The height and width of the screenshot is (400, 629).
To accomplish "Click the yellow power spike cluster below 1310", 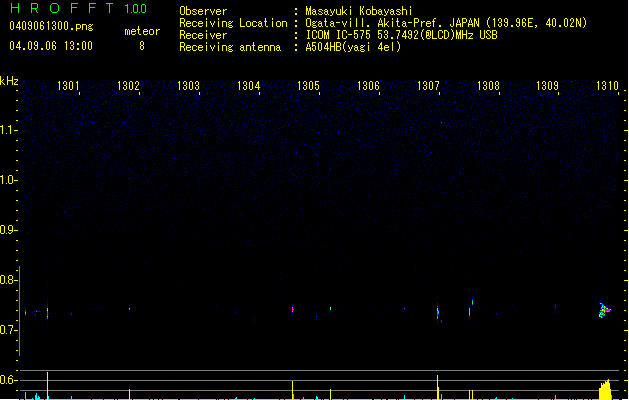I will [x=605, y=390].
